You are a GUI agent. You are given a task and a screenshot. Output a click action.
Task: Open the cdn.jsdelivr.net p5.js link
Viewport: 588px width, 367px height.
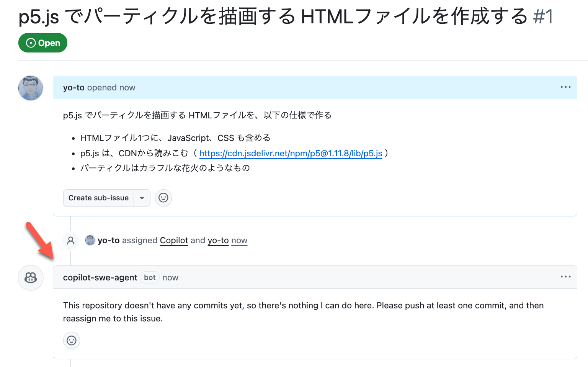click(x=291, y=154)
